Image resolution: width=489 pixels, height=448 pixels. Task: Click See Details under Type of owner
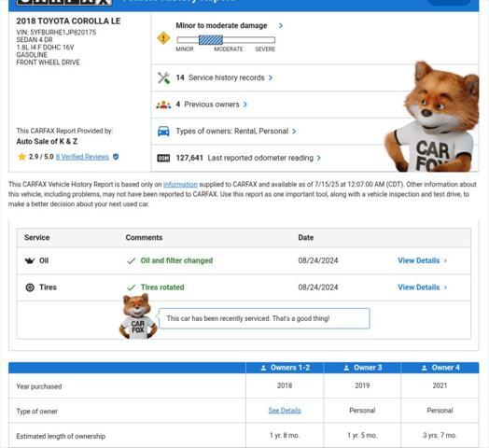[285, 411]
